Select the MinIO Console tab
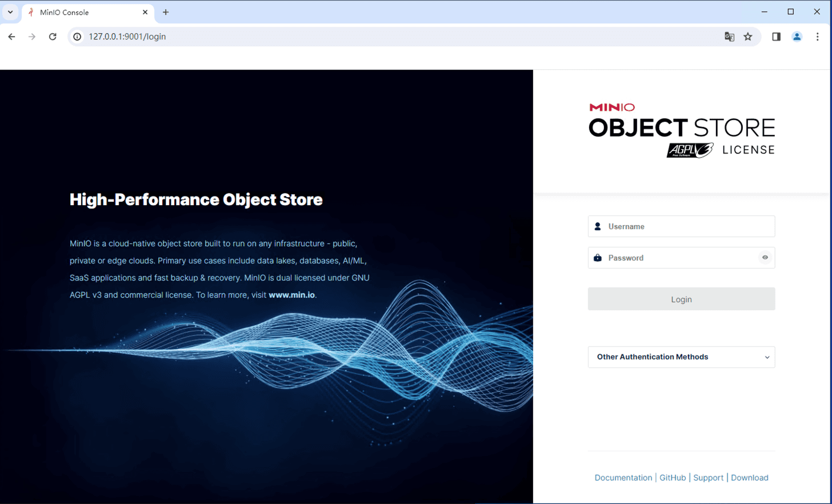Screen dimensions: 832x504 [88, 12]
